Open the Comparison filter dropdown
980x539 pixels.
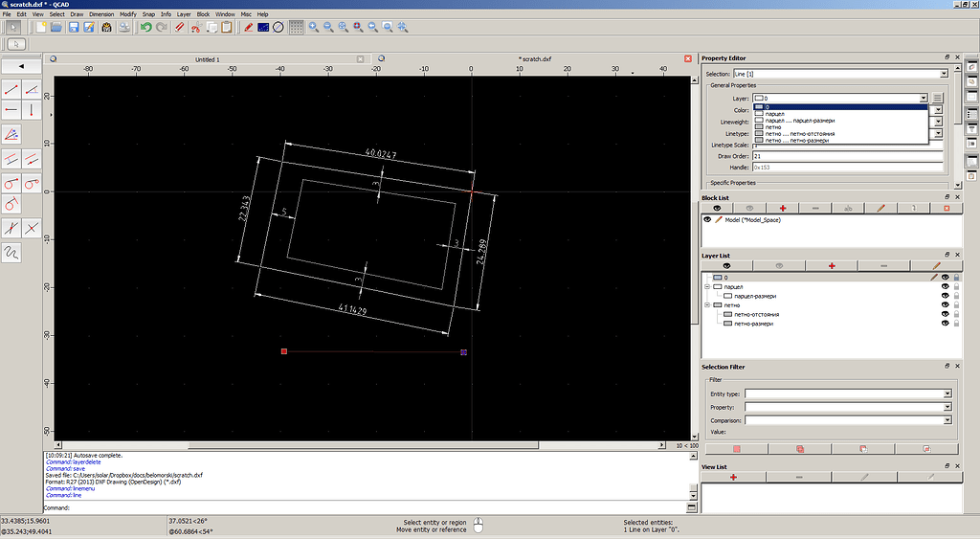(x=947, y=420)
